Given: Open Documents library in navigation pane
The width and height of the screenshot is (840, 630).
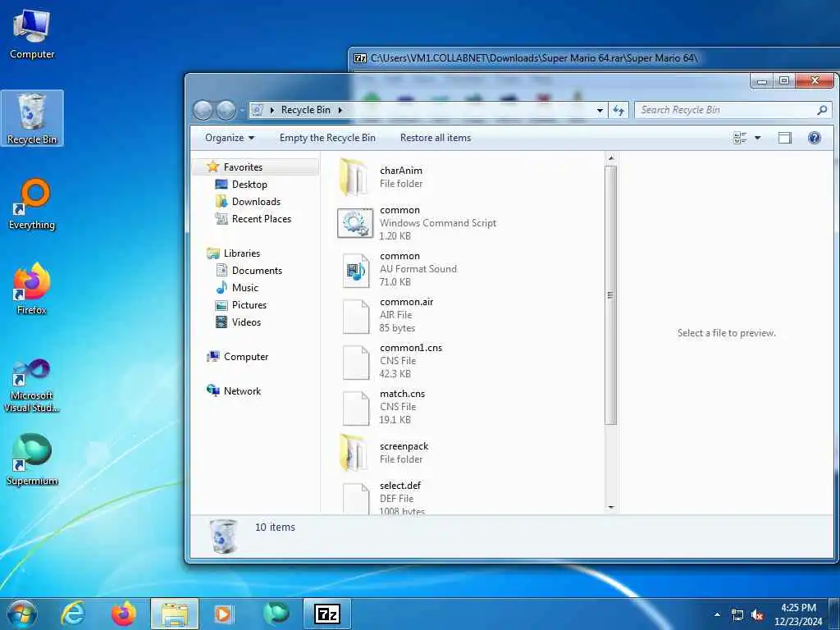Looking at the screenshot, I should pyautogui.click(x=257, y=271).
